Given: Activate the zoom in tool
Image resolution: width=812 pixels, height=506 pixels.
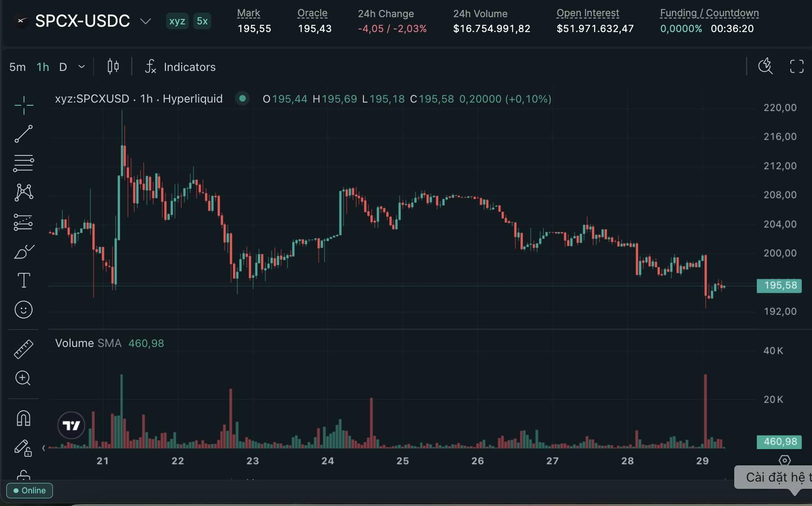Looking at the screenshot, I should coord(23,378).
